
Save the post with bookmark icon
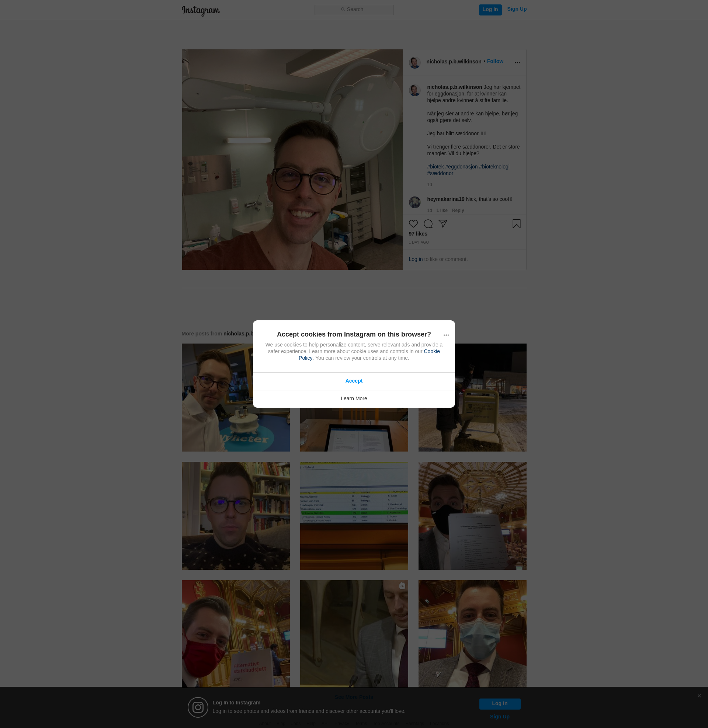516,224
